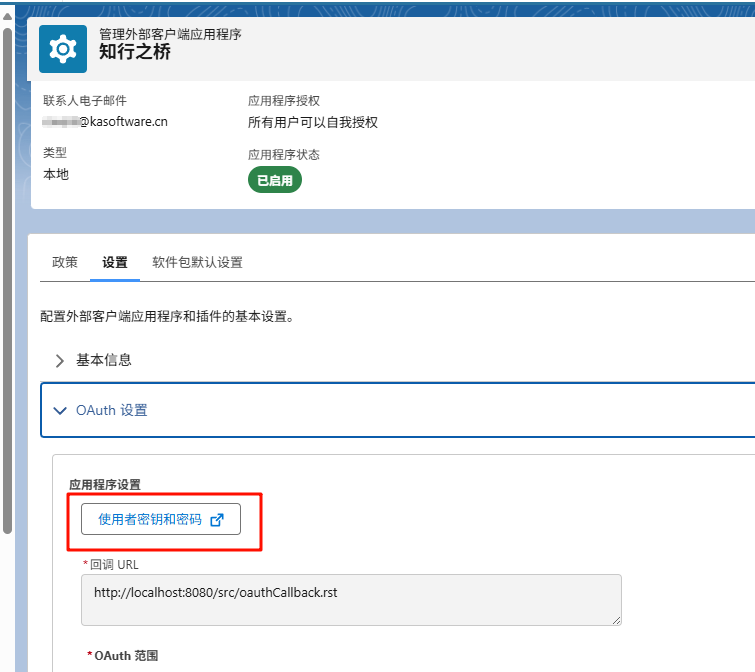Select the 设置 tab

point(115,263)
